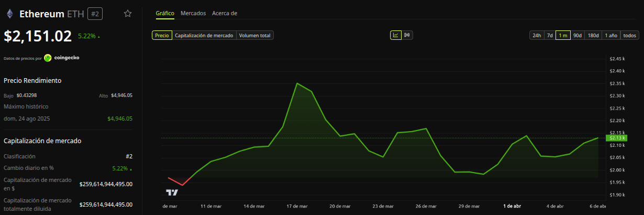Set chart range to 7d
Screen dimensions: 644x215
(x=550, y=35)
